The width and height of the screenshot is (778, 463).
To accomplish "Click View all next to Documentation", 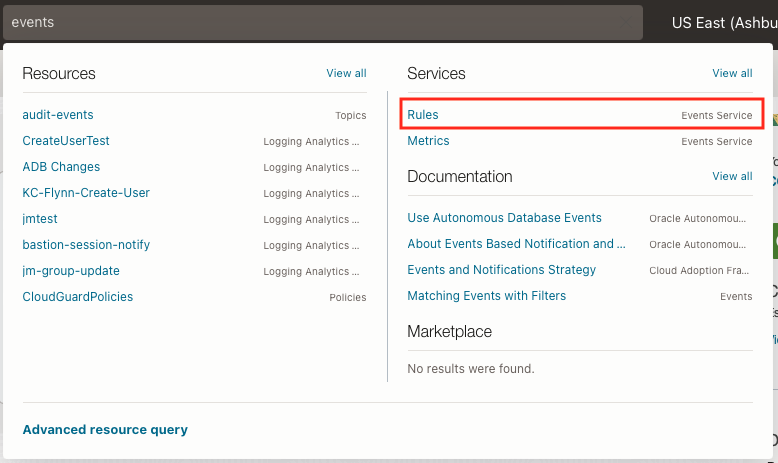I will point(732,176).
